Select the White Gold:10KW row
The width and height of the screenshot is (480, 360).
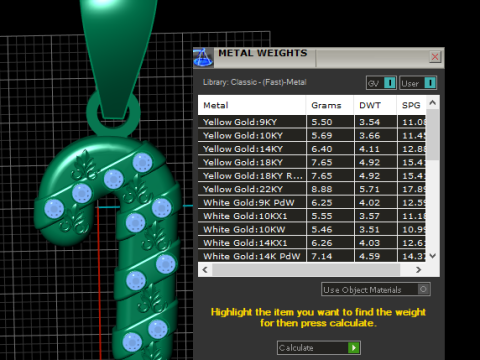pos(312,229)
